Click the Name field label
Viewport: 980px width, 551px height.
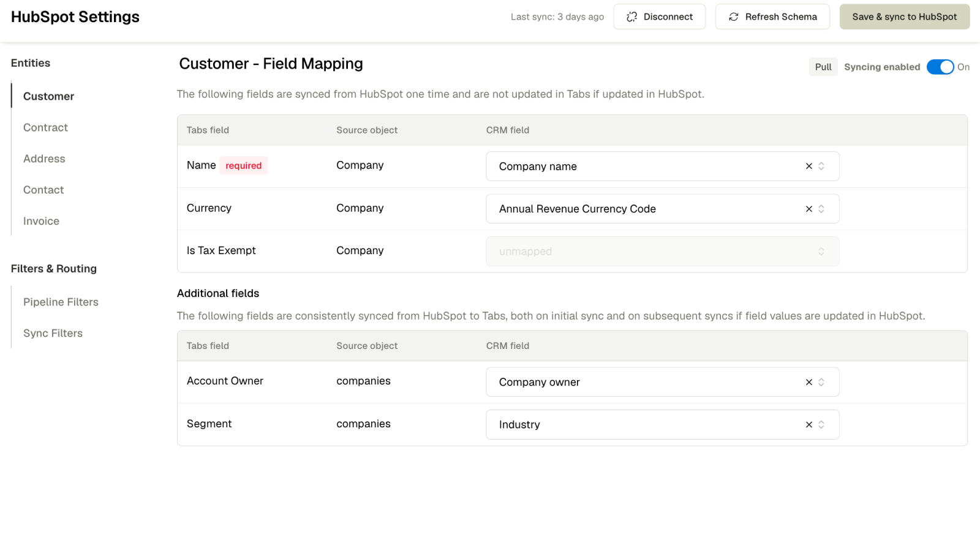tap(201, 165)
